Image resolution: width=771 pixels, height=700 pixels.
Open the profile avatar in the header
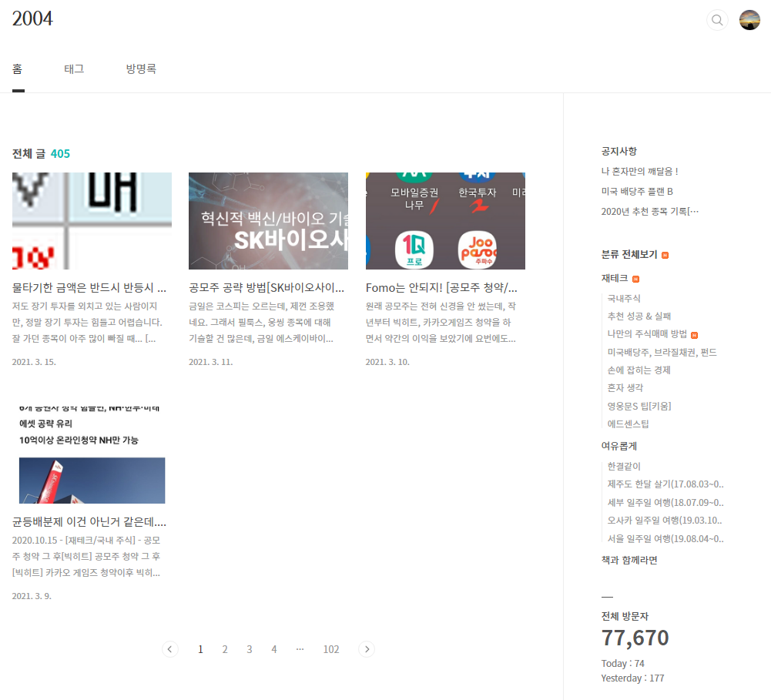click(x=749, y=20)
